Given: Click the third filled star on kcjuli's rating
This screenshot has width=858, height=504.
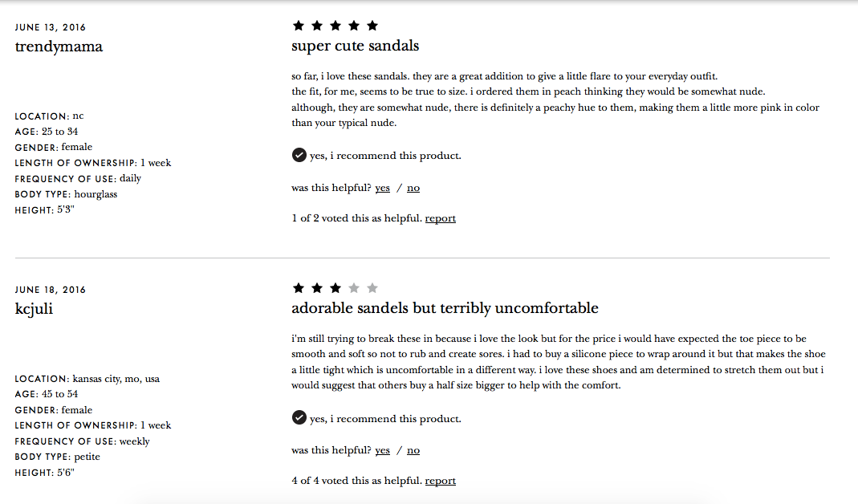Looking at the screenshot, I should click(x=335, y=287).
